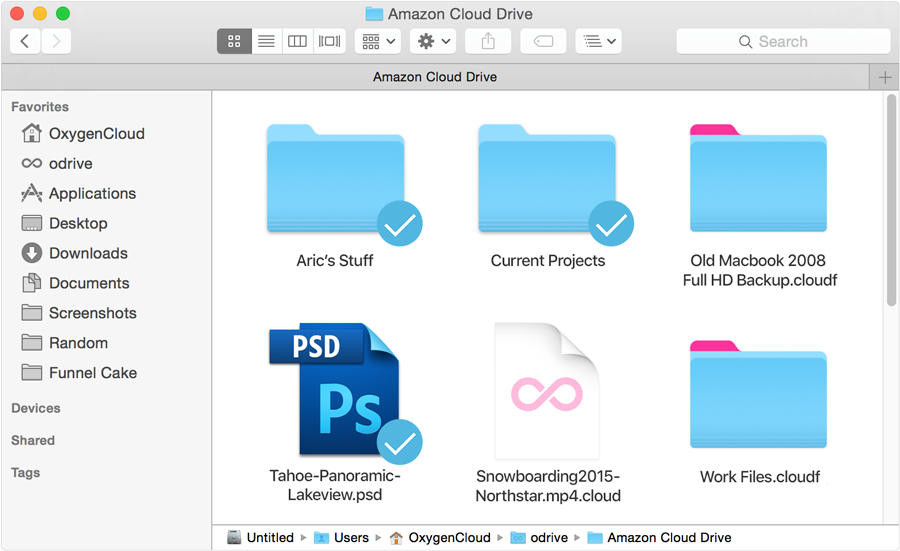The height and width of the screenshot is (551, 900).
Task: Switch to icon view
Action: (234, 41)
